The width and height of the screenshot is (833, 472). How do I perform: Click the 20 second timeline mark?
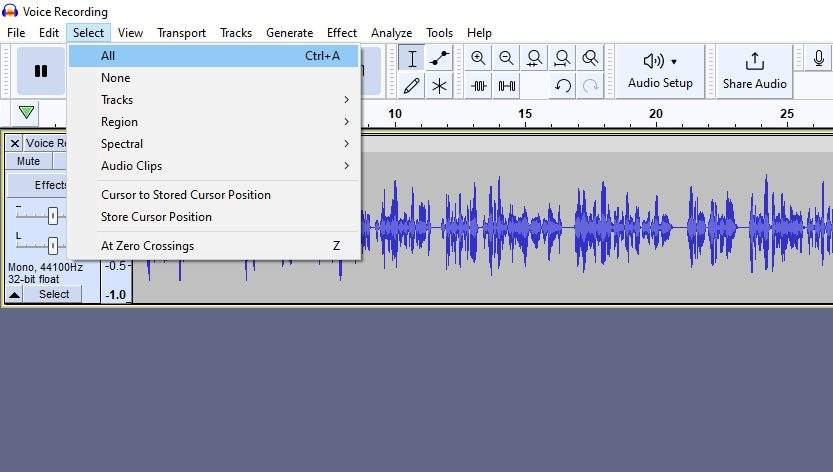pos(656,114)
